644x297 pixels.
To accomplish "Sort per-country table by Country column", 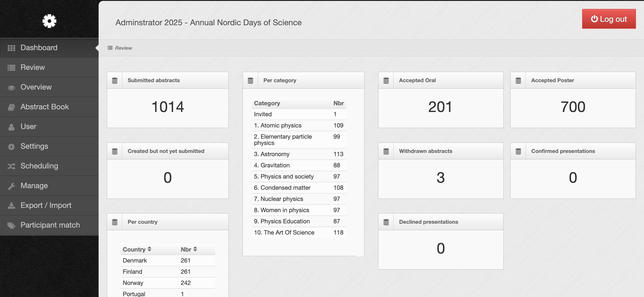I will 137,249.
